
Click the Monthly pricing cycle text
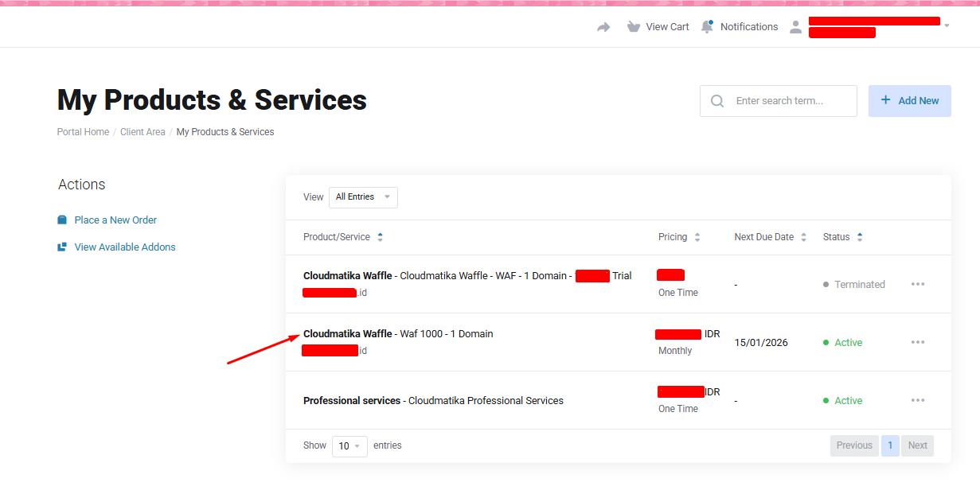(x=675, y=351)
